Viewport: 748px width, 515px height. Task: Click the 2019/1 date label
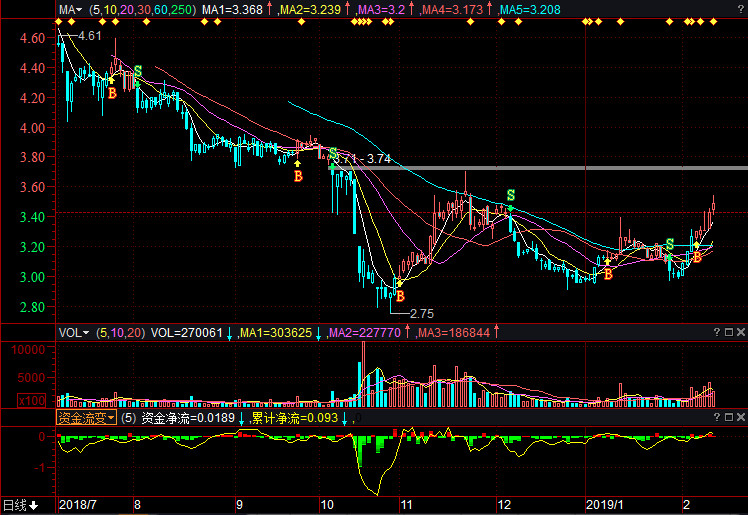click(604, 505)
